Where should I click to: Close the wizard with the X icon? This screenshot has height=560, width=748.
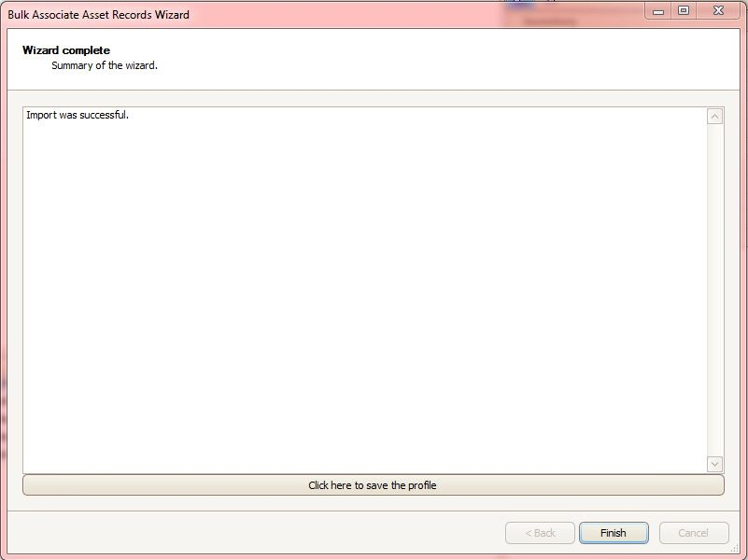click(718, 11)
